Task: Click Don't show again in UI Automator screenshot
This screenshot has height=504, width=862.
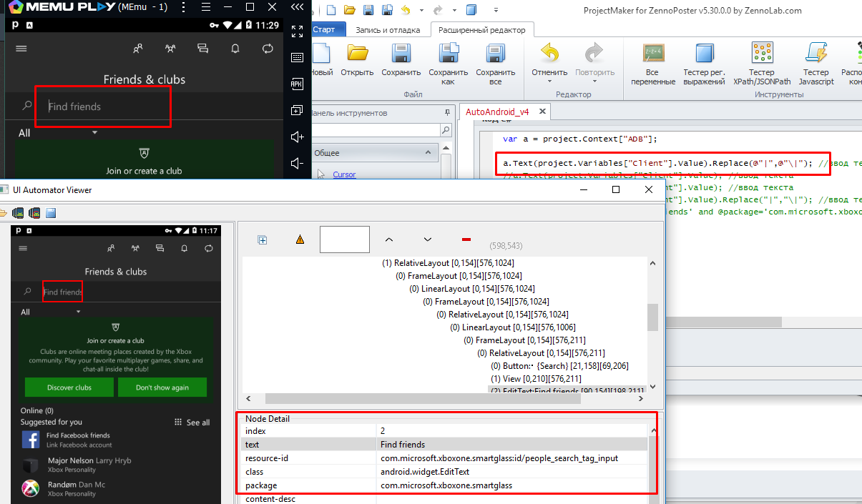Action: pyautogui.click(x=162, y=387)
